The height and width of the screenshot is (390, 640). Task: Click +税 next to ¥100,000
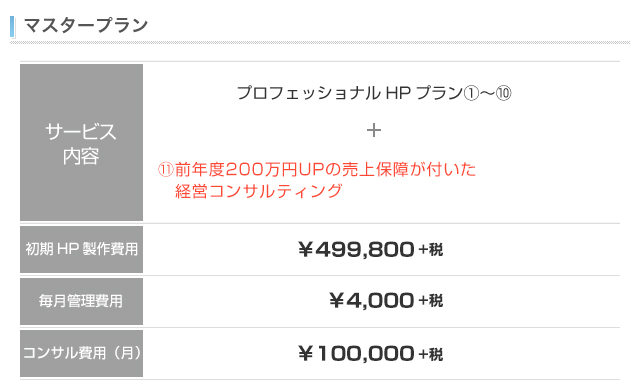(431, 354)
